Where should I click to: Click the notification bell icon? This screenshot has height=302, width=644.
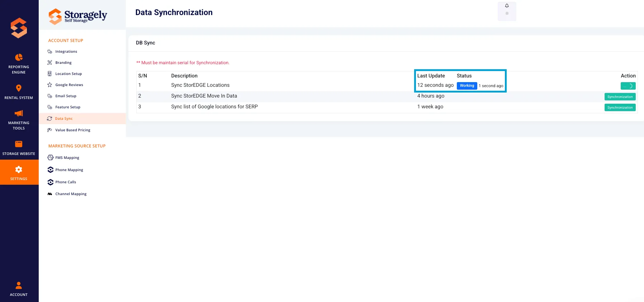coord(507,6)
